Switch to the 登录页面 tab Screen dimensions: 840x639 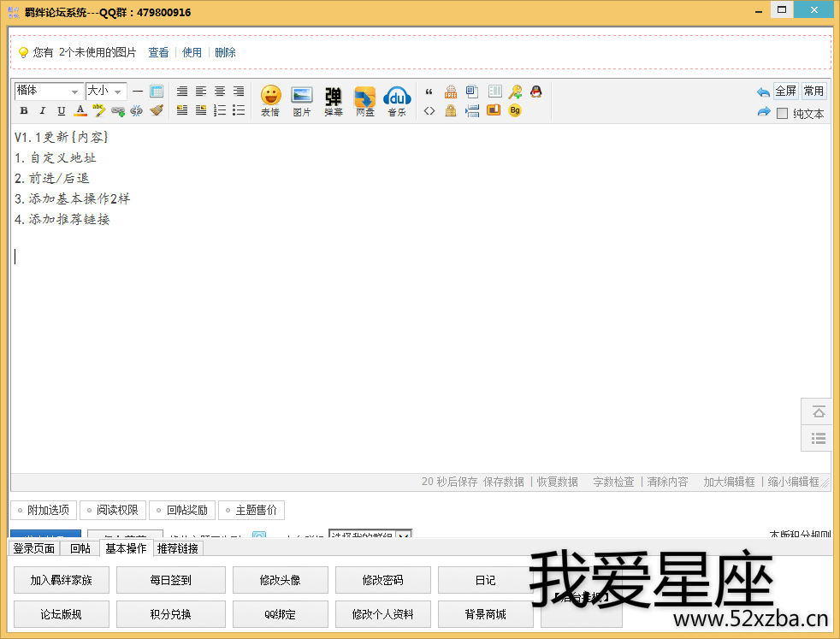coord(34,548)
